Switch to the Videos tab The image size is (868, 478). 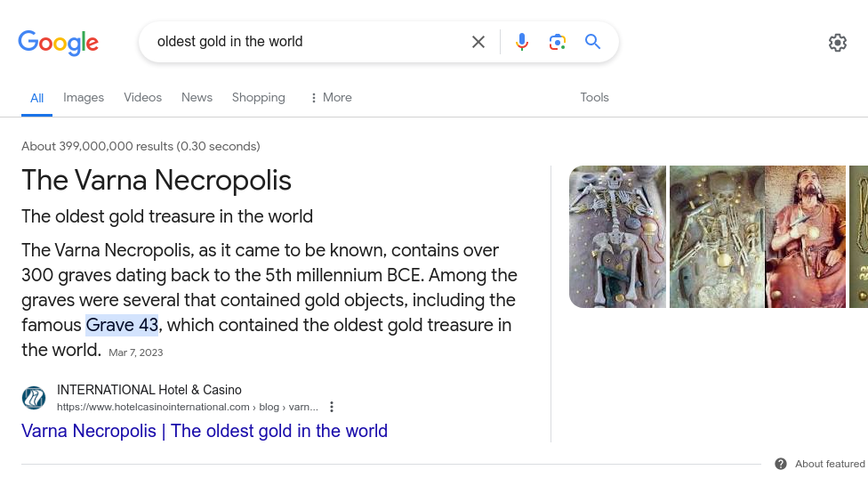[x=143, y=98]
